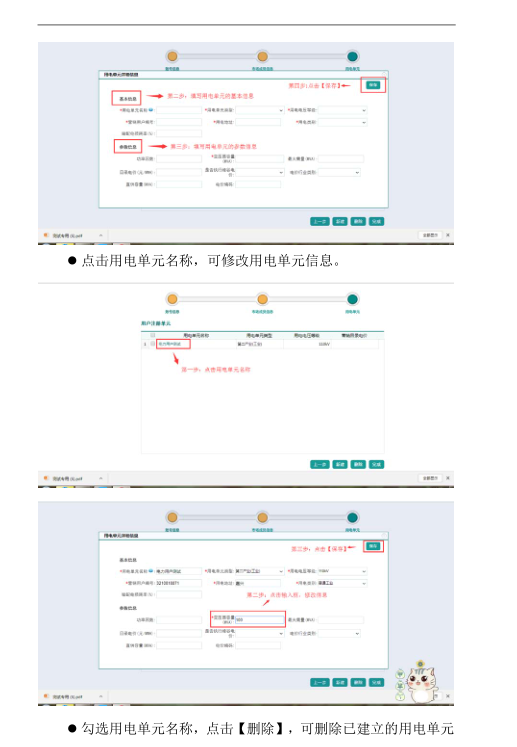Toggle the select-all checkbox in the table header

tap(152, 335)
